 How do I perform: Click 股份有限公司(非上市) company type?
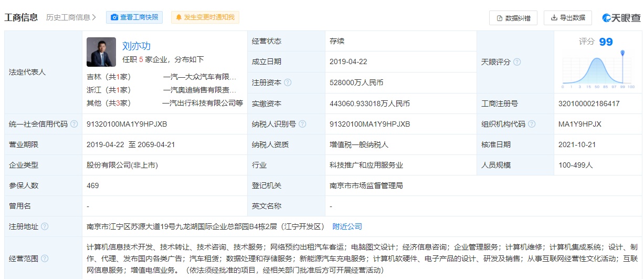coord(122,165)
